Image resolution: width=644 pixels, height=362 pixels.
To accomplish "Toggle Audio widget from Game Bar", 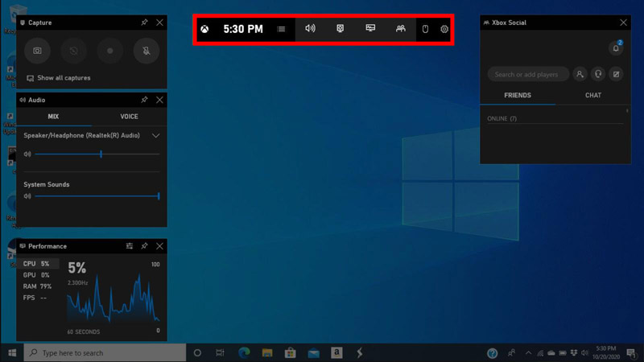I will point(310,29).
